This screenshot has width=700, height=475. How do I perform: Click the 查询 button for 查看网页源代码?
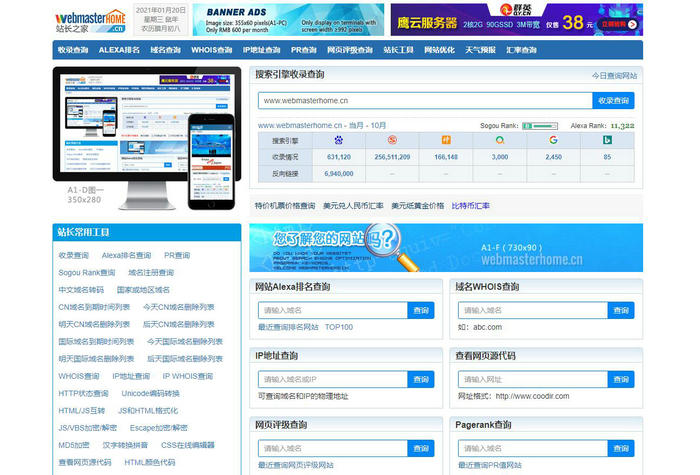[x=621, y=379]
